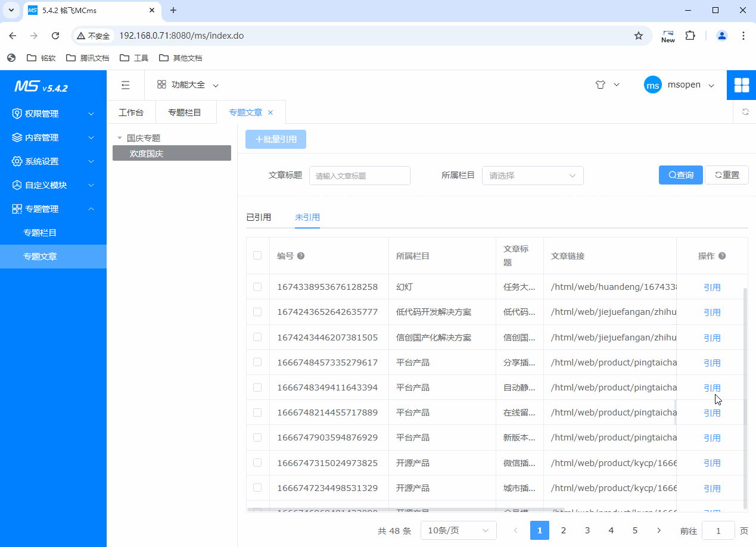Open the 所属栏目 dropdown
The height and width of the screenshot is (547, 756).
[533, 176]
